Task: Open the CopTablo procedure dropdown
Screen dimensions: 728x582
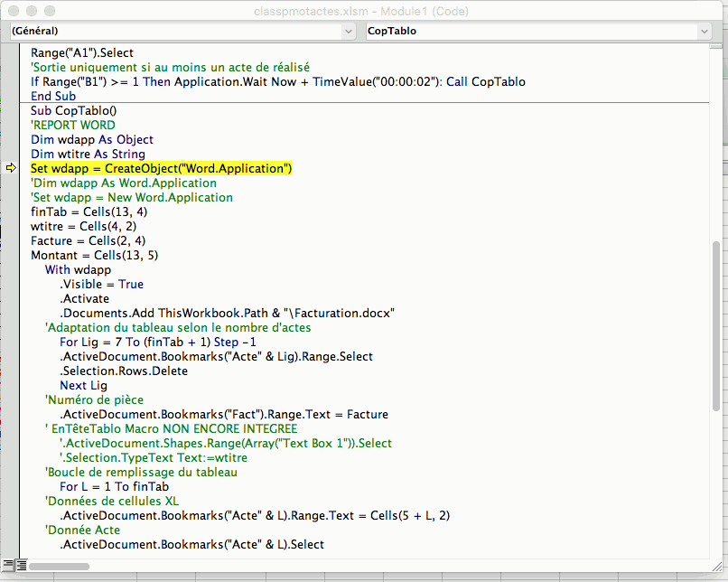Action: pyautogui.click(x=538, y=31)
